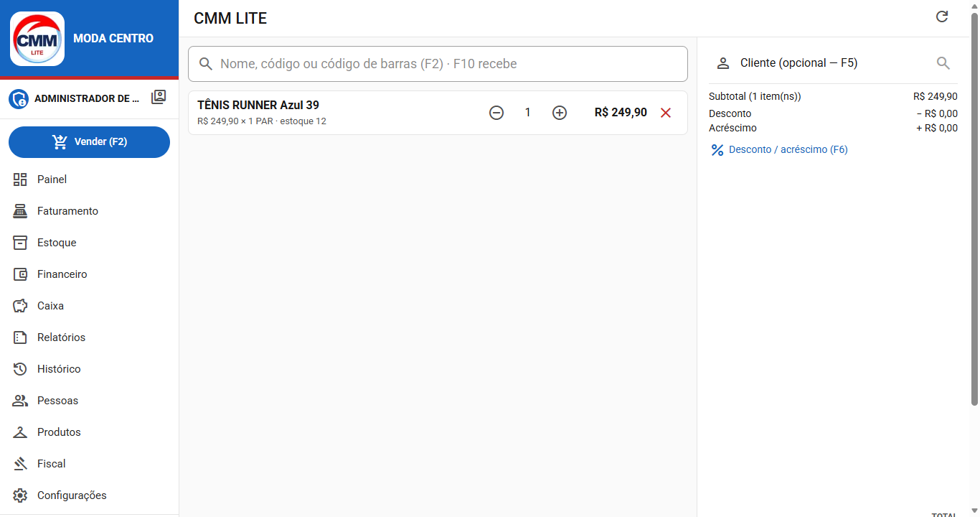
Task: Open Faturamento from the sidebar
Action: (89, 211)
